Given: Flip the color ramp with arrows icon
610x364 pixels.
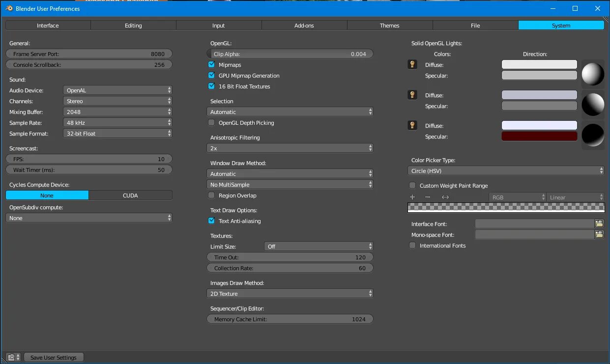Looking at the screenshot, I should point(445,197).
